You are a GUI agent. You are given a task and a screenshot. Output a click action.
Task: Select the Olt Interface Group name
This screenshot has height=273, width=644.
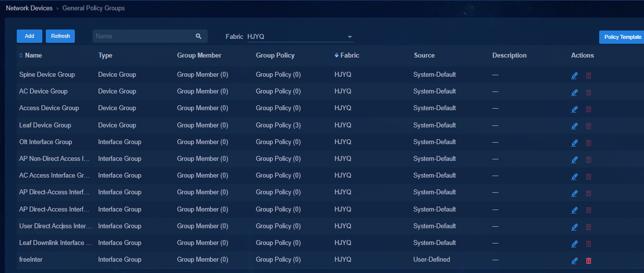click(46, 142)
